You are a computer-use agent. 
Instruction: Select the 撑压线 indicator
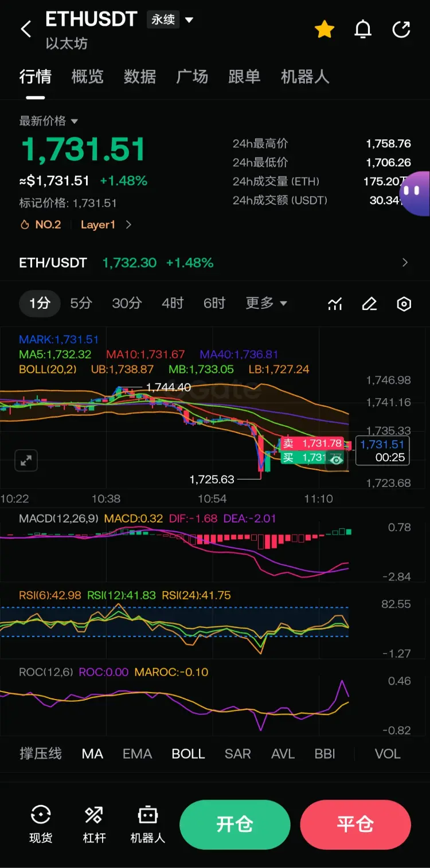click(x=41, y=753)
